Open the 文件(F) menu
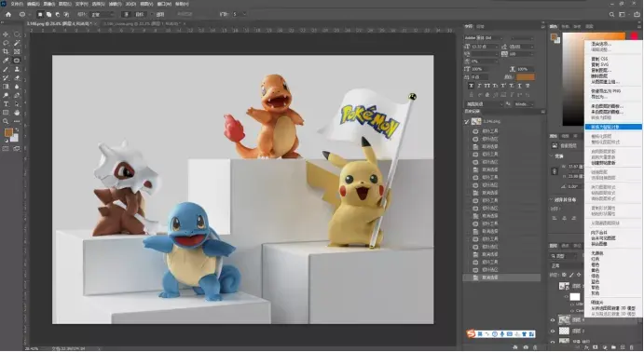 17,4
